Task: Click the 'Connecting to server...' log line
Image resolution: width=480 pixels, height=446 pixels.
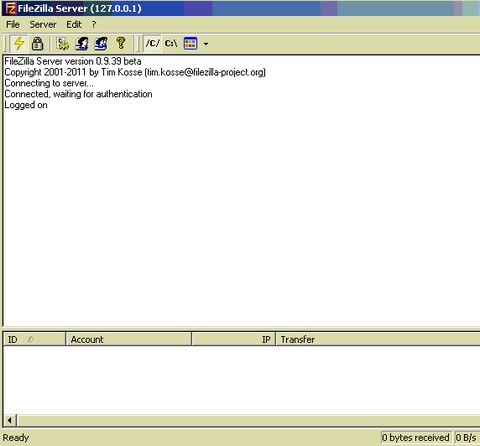Action: point(49,83)
